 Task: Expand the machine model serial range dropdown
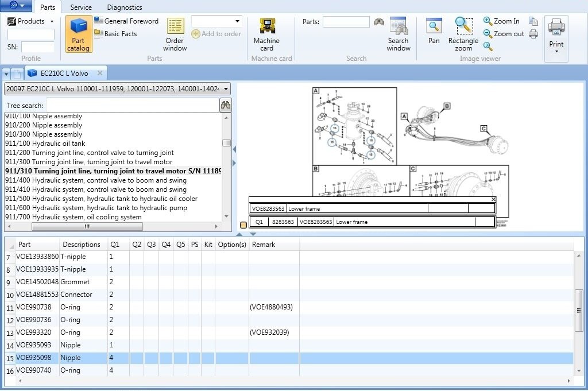click(226, 89)
